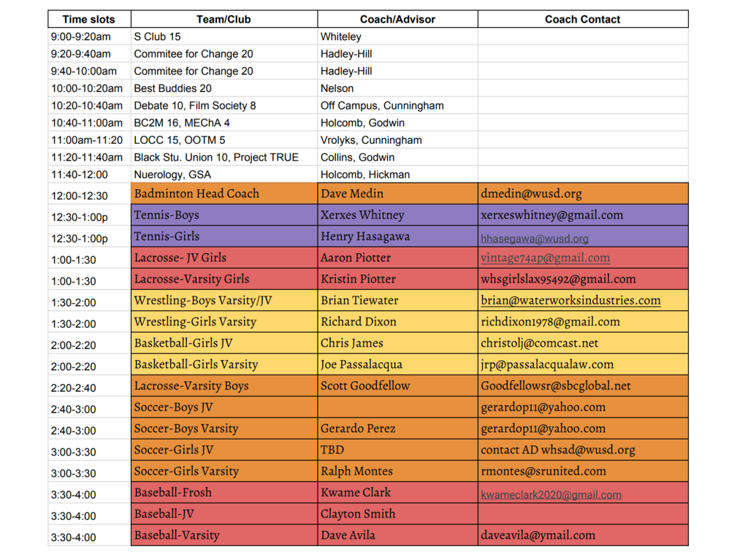
Task: Click the Soccer-Boys JV cell
Action: pyautogui.click(x=224, y=407)
